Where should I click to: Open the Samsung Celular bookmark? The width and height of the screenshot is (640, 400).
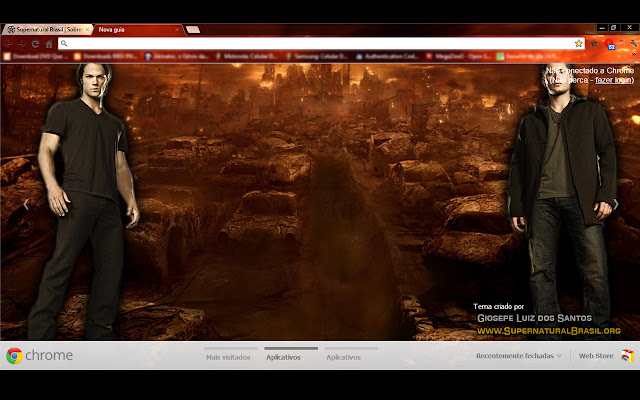click(x=317, y=56)
